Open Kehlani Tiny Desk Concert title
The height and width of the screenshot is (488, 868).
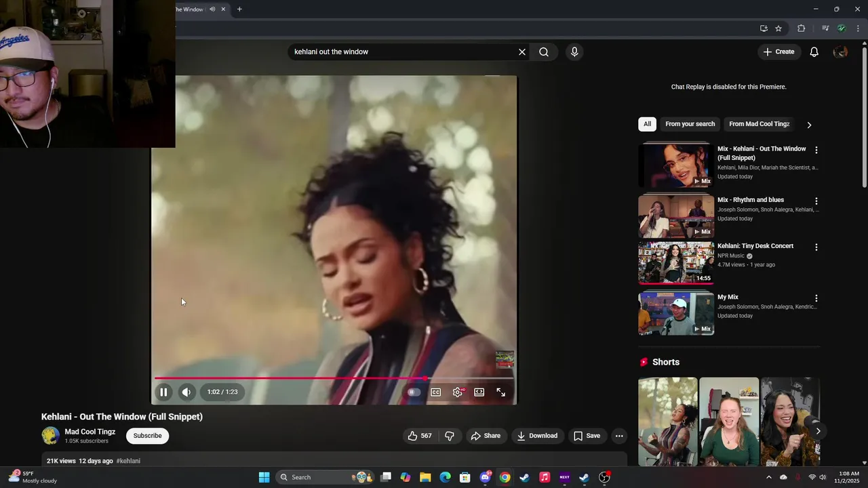(x=755, y=246)
